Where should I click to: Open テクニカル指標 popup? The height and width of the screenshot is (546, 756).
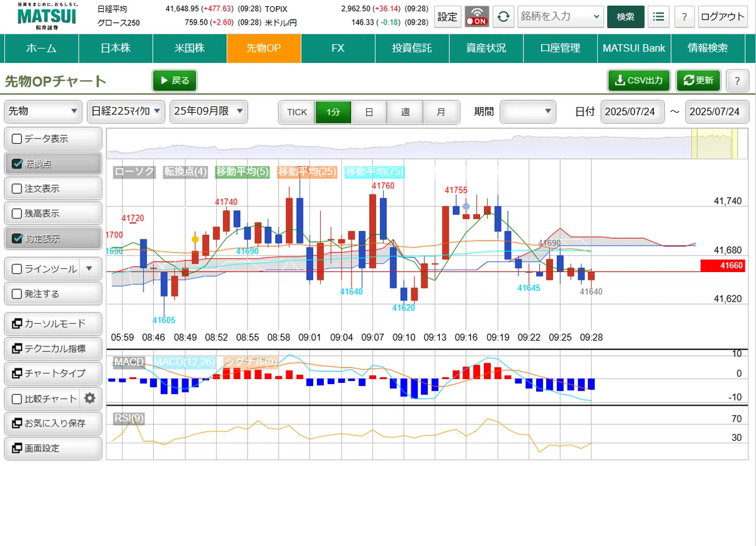(x=53, y=348)
